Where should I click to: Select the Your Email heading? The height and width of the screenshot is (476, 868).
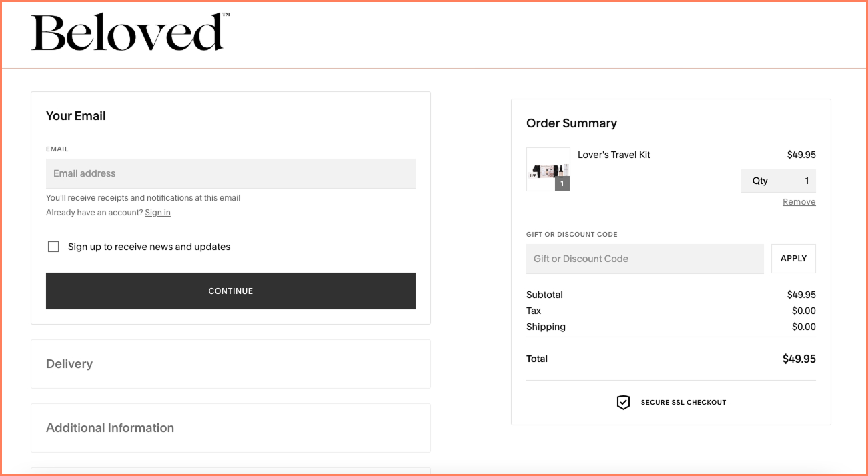(x=75, y=115)
